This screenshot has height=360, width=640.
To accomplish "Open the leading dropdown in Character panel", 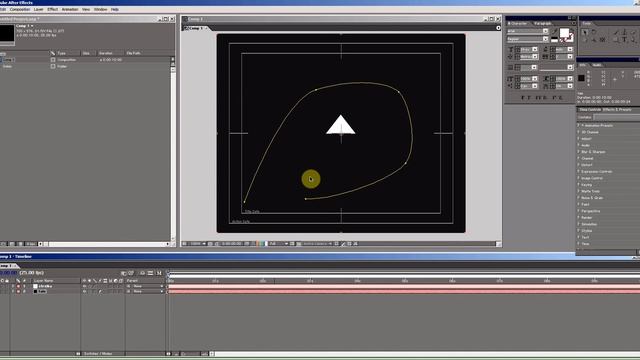I will point(570,49).
